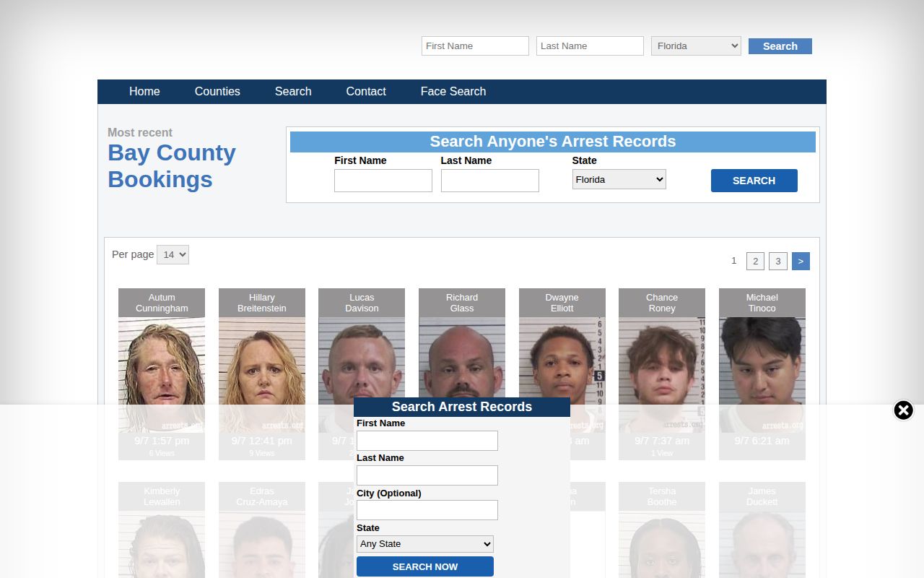This screenshot has width=924, height=578.
Task: Focus the popup City (Optional) field
Action: pyautogui.click(x=427, y=510)
